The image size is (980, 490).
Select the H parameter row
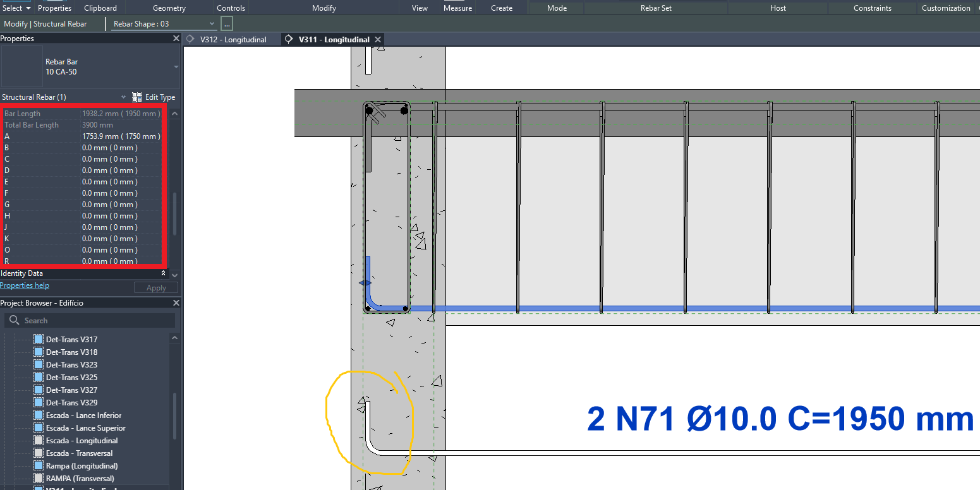82,216
